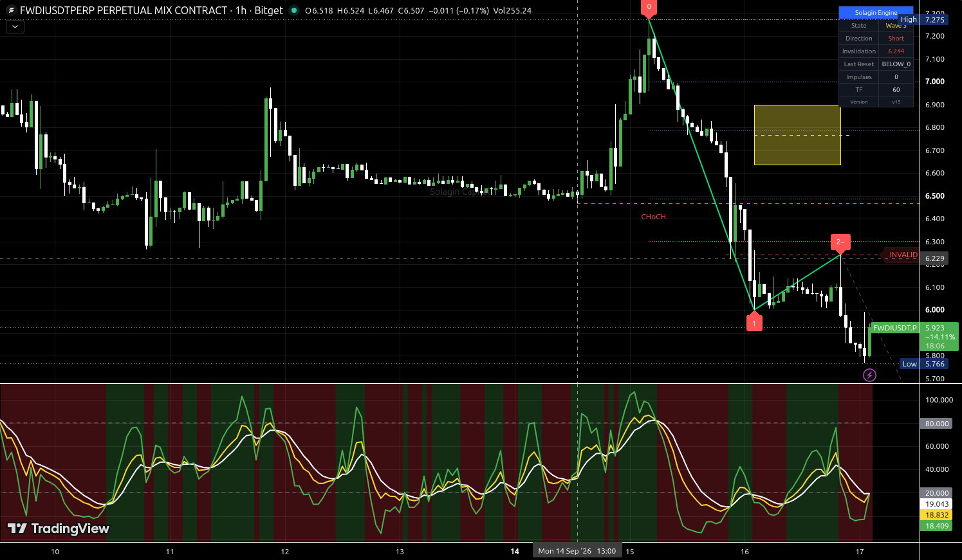Click the 7.000 price axis level
The width and height of the screenshot is (962, 560).
[x=934, y=82]
